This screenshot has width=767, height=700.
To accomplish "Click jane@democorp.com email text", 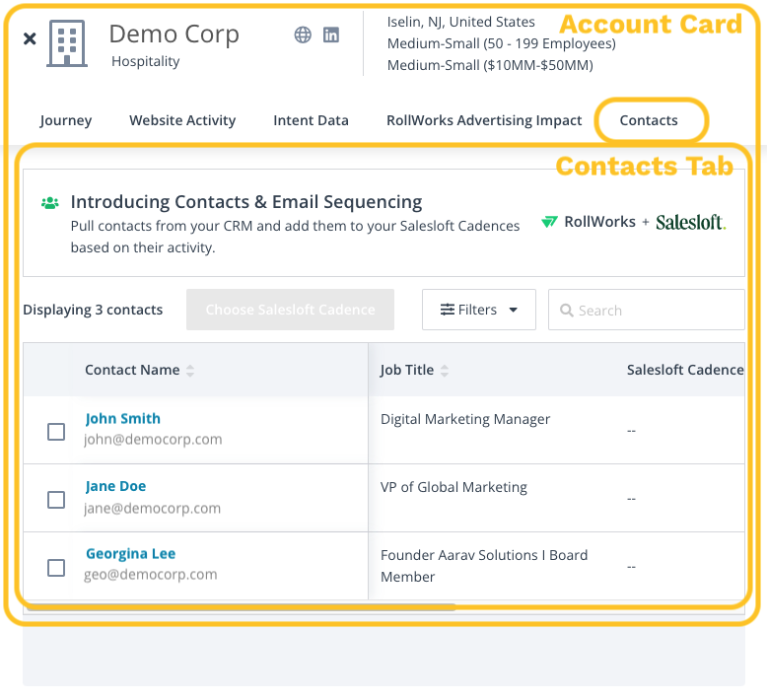I will [152, 509].
